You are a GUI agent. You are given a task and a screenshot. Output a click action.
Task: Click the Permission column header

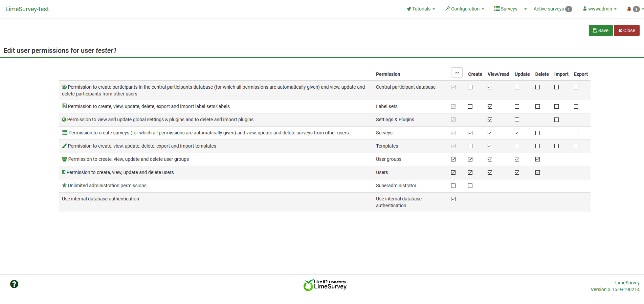388,74
